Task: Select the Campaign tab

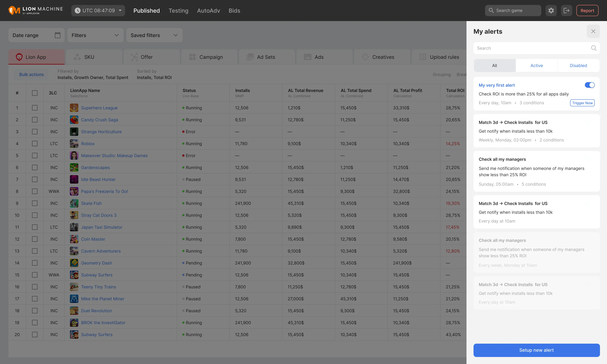Action: (x=209, y=57)
